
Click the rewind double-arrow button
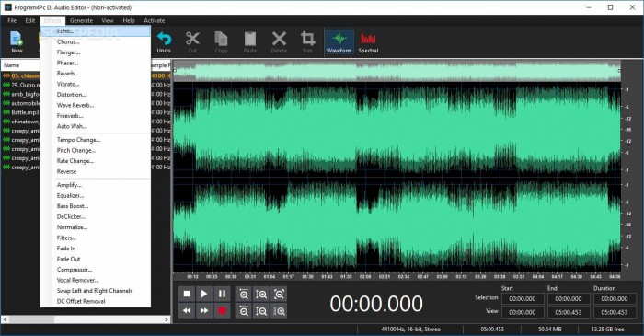tap(187, 311)
